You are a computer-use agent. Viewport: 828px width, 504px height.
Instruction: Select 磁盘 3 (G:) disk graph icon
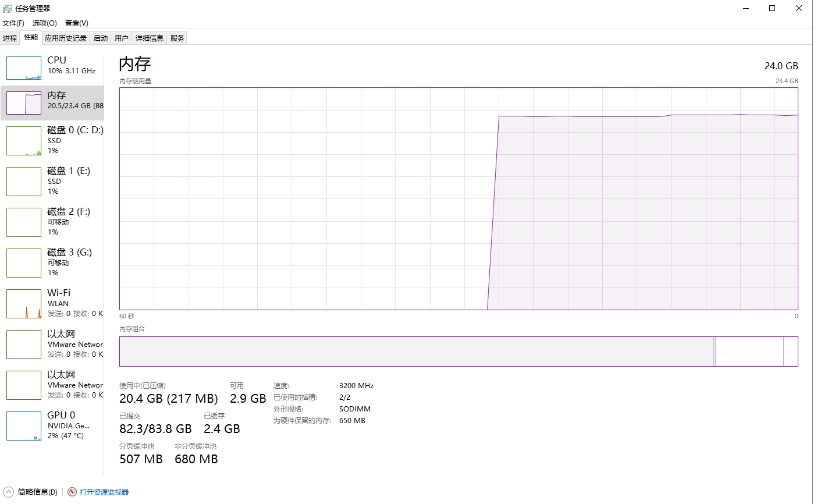[x=24, y=263]
